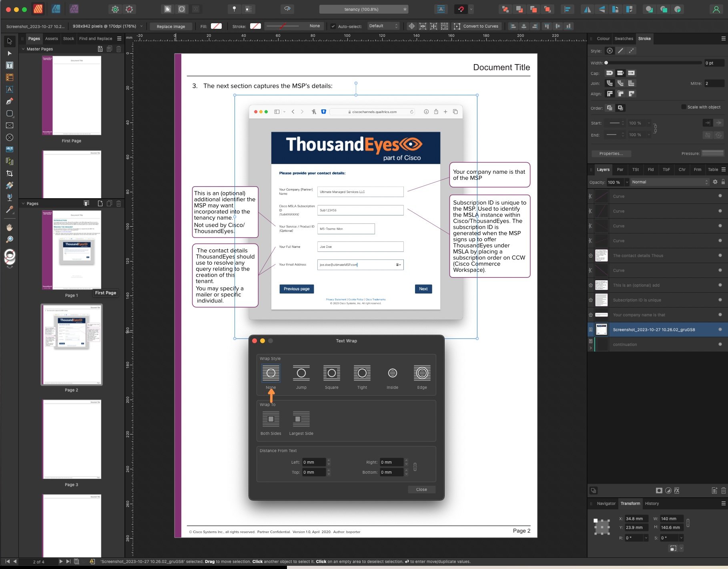The height and width of the screenshot is (569, 728).
Task: Pick the Pen tool
Action: [10, 101]
